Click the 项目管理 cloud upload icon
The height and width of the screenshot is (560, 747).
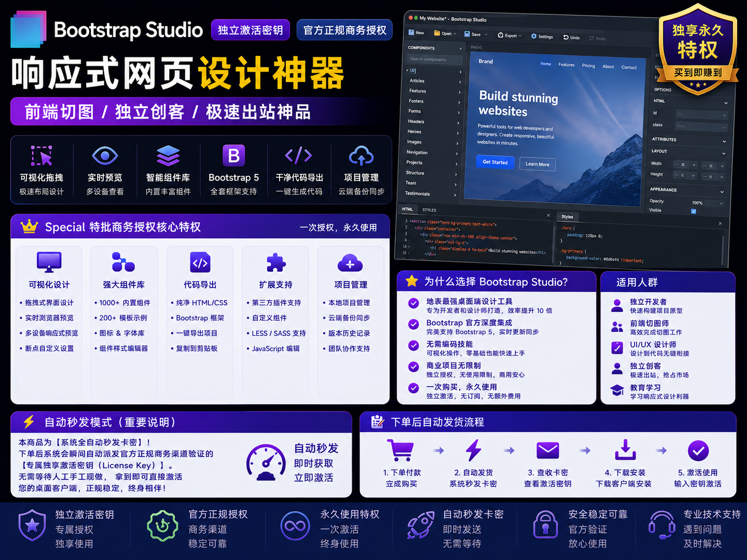point(361,156)
